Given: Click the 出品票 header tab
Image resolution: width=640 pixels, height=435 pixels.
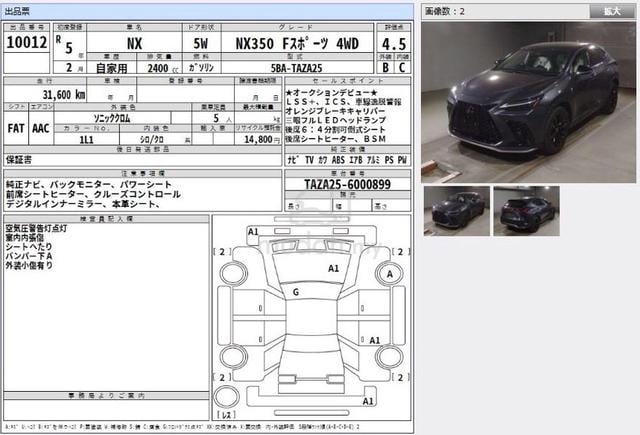Looking at the screenshot, I should click(17, 11).
